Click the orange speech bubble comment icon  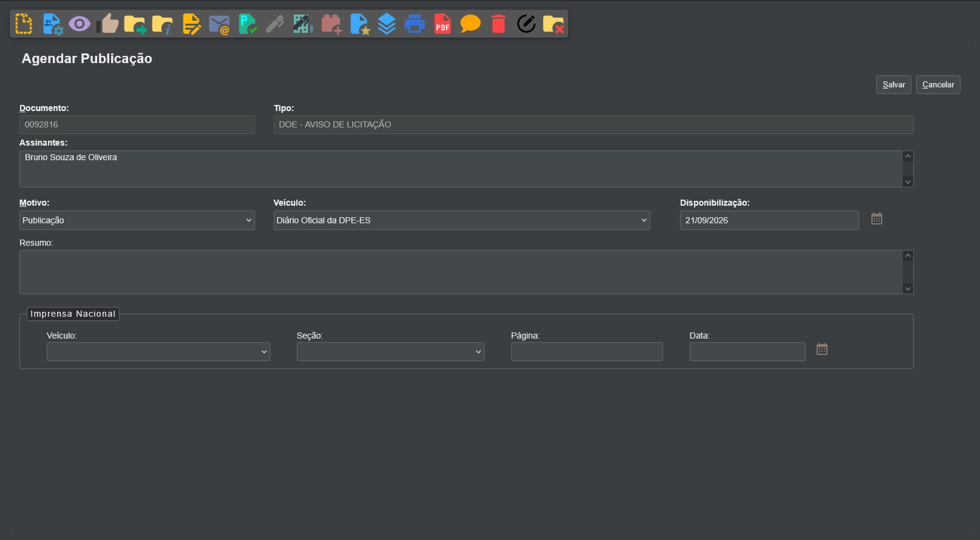pyautogui.click(x=471, y=24)
